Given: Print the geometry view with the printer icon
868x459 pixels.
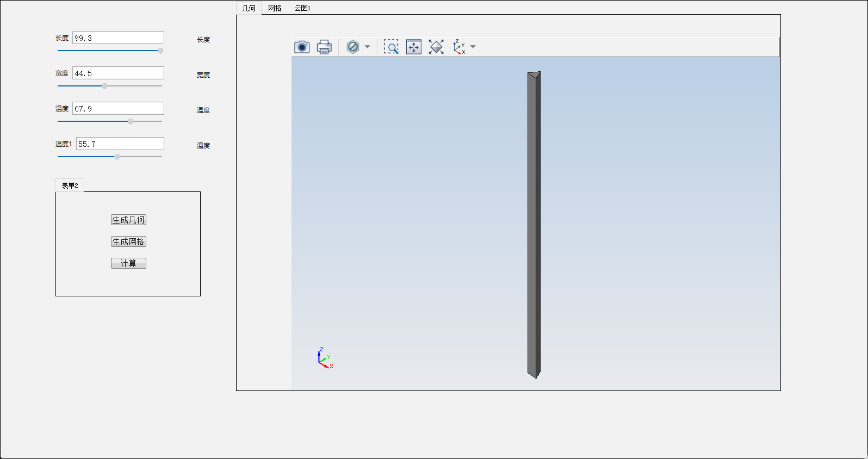Looking at the screenshot, I should 324,47.
